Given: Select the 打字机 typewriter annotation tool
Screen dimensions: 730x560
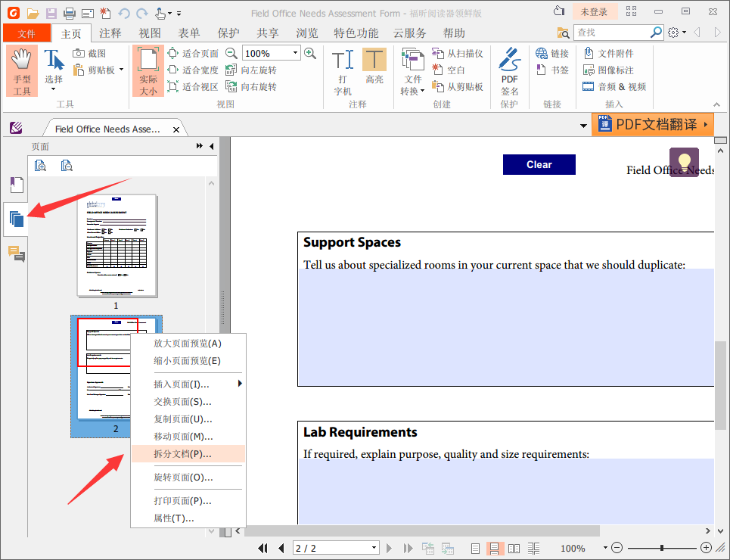Looking at the screenshot, I should [342, 70].
